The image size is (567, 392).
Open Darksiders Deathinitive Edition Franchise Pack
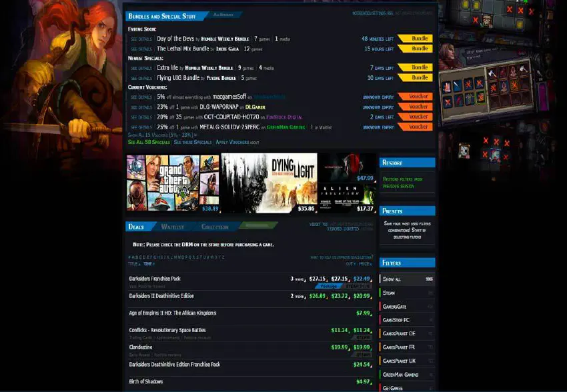tap(175, 365)
